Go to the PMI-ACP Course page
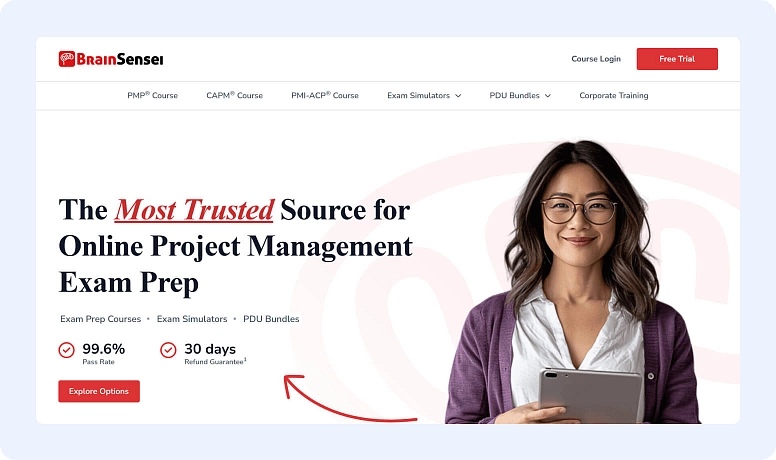The image size is (776, 460). pos(325,96)
